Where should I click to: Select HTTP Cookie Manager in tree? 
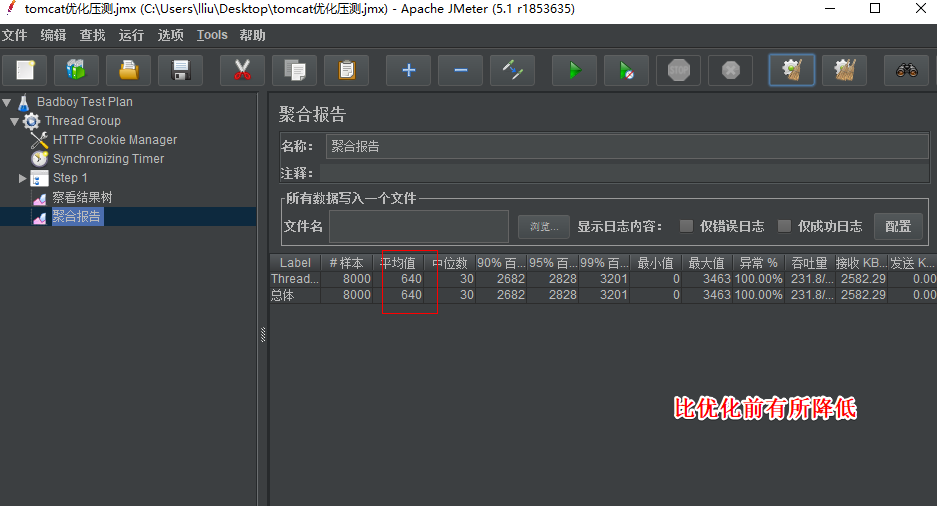115,140
